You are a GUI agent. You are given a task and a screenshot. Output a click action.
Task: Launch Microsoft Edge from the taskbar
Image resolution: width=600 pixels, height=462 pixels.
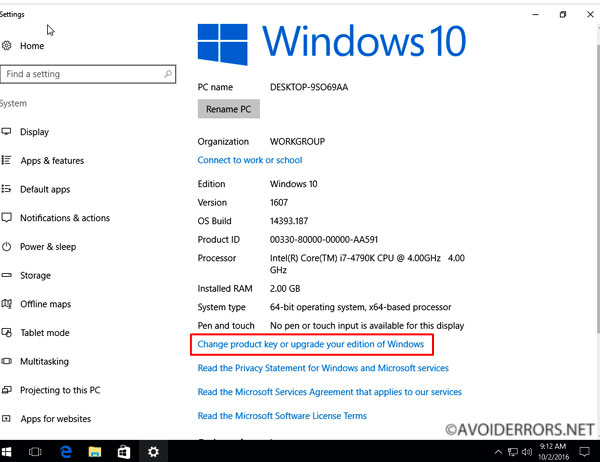[66, 452]
